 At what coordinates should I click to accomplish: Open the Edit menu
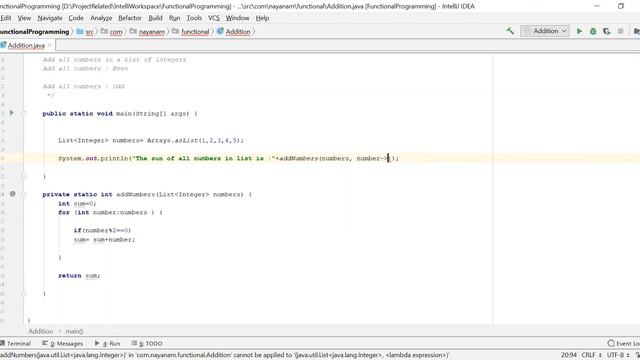coord(6,18)
